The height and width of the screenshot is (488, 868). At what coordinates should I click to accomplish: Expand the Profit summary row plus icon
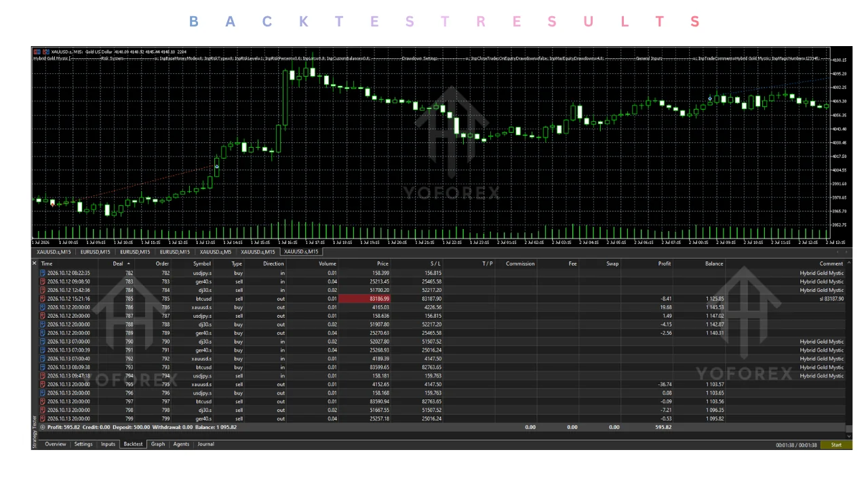point(43,427)
